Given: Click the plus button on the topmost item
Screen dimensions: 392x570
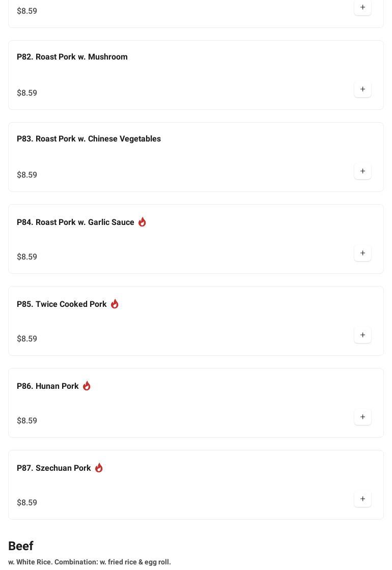Looking at the screenshot, I should point(362,8).
